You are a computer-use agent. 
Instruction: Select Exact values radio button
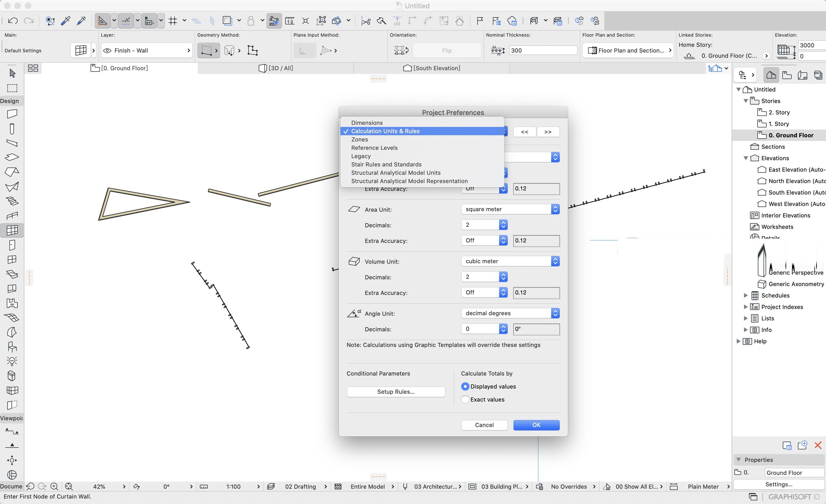pyautogui.click(x=465, y=399)
